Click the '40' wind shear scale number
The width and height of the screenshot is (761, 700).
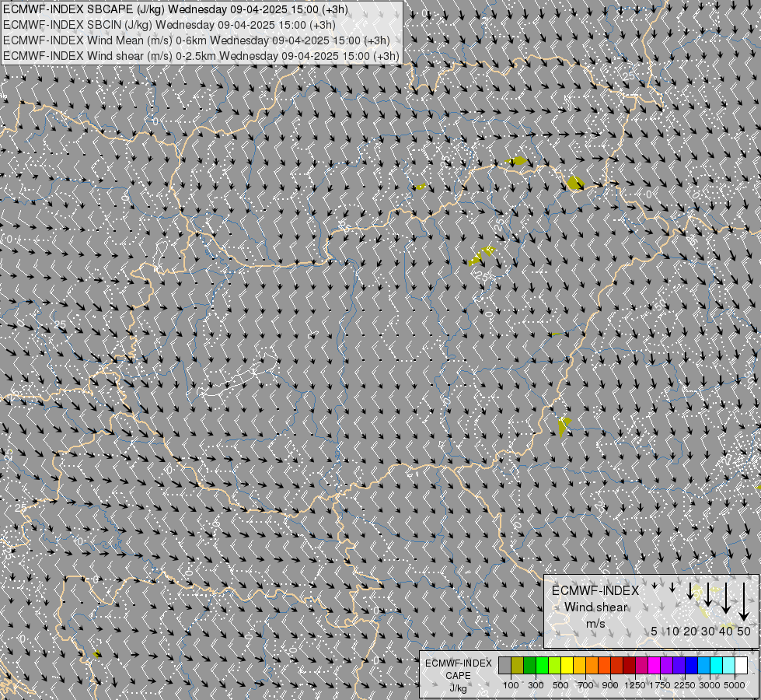(726, 631)
